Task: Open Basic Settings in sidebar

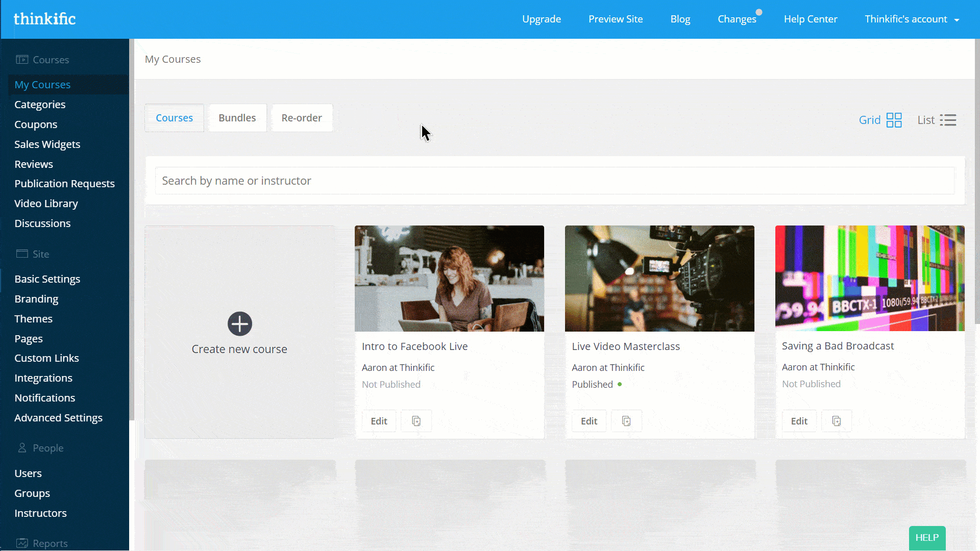Action: pos(47,279)
